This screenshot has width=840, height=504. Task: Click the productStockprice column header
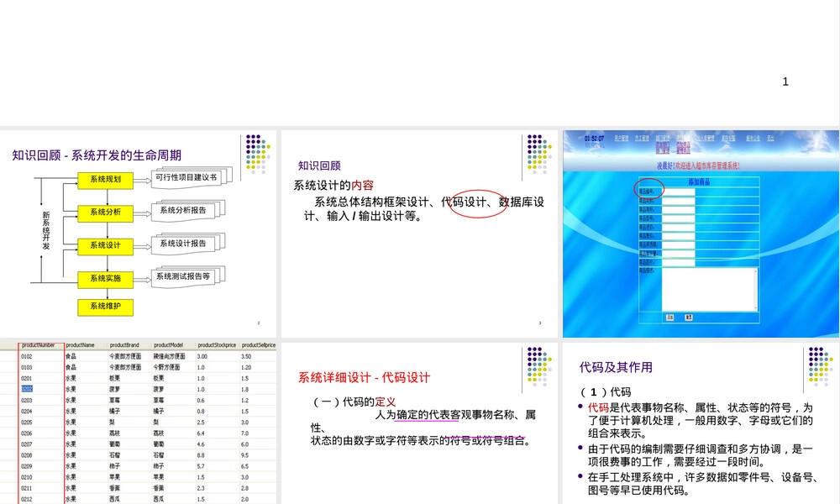(217, 345)
